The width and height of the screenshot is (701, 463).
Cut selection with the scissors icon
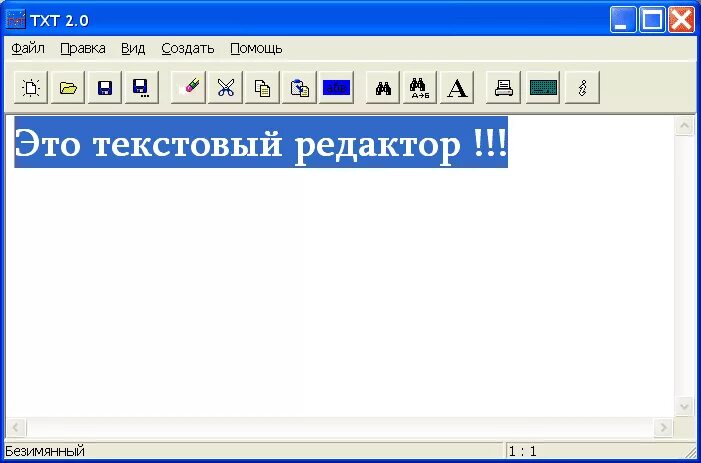(x=226, y=87)
